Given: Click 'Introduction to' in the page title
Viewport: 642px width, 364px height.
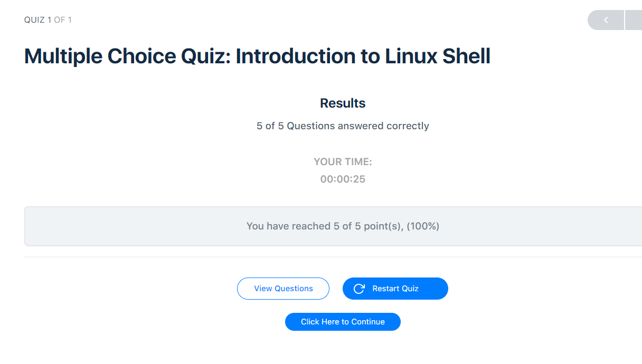Looking at the screenshot, I should tap(301, 56).
